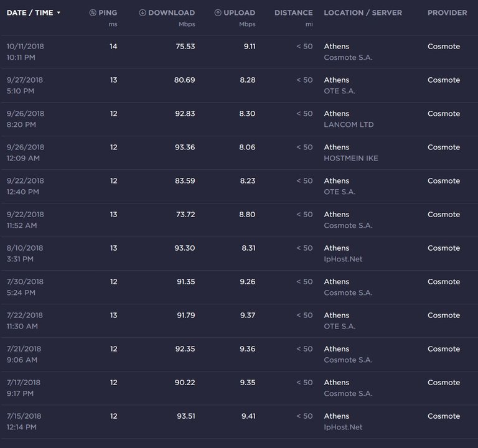Click the download arrow icon in the header
Image resolution: width=478 pixels, height=448 pixels.
pyautogui.click(x=143, y=12)
